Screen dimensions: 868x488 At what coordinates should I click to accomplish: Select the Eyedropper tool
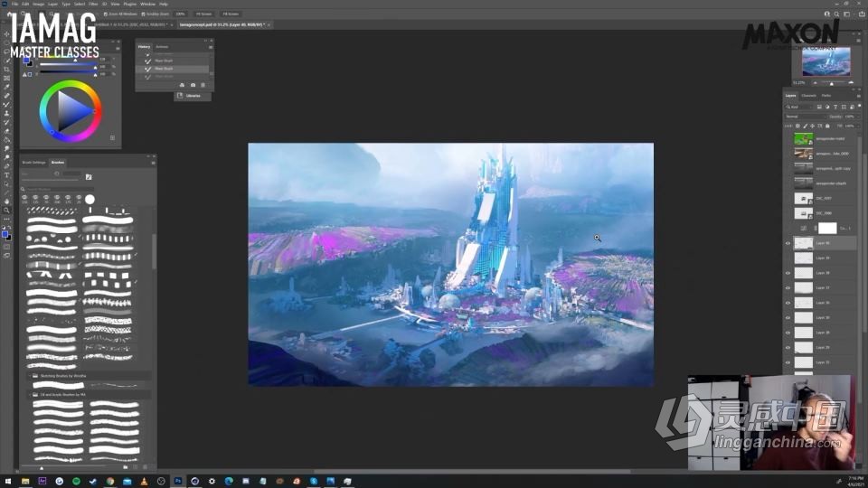click(6, 87)
